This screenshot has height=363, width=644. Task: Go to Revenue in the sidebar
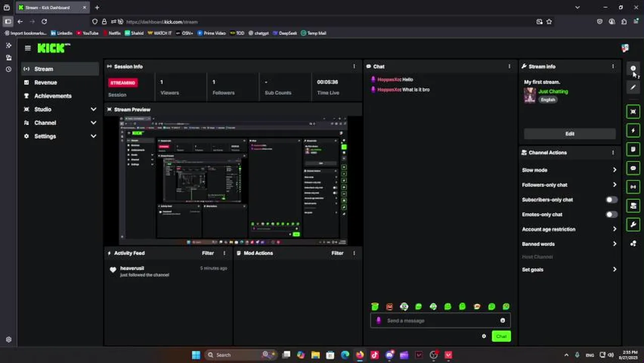[x=60, y=82]
